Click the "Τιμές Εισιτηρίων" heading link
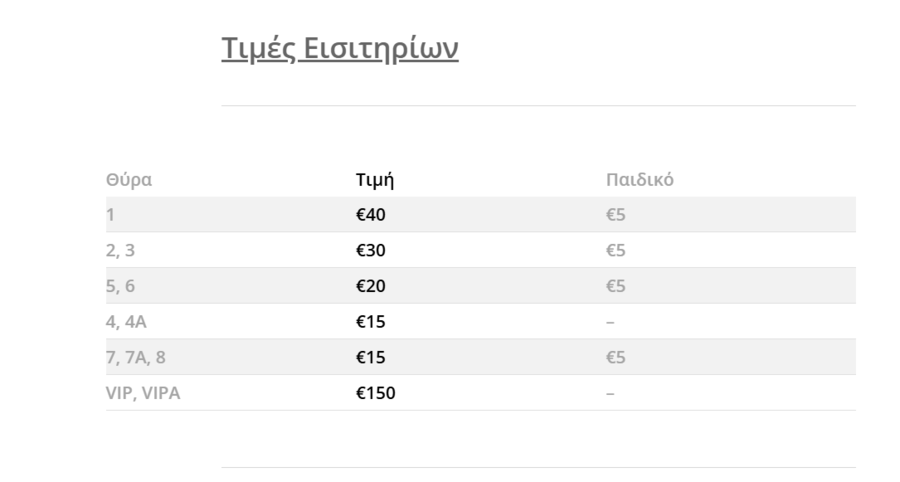The width and height of the screenshot is (900, 482). [x=340, y=48]
